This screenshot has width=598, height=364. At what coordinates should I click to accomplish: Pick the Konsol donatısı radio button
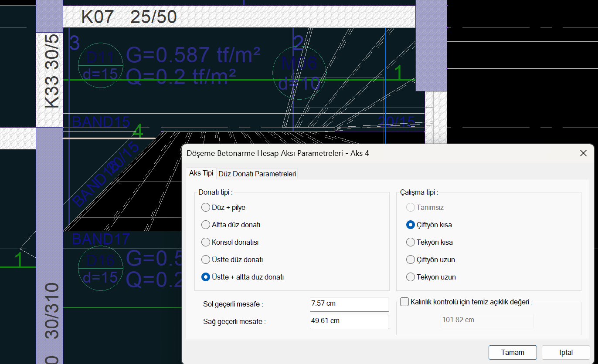(206, 243)
